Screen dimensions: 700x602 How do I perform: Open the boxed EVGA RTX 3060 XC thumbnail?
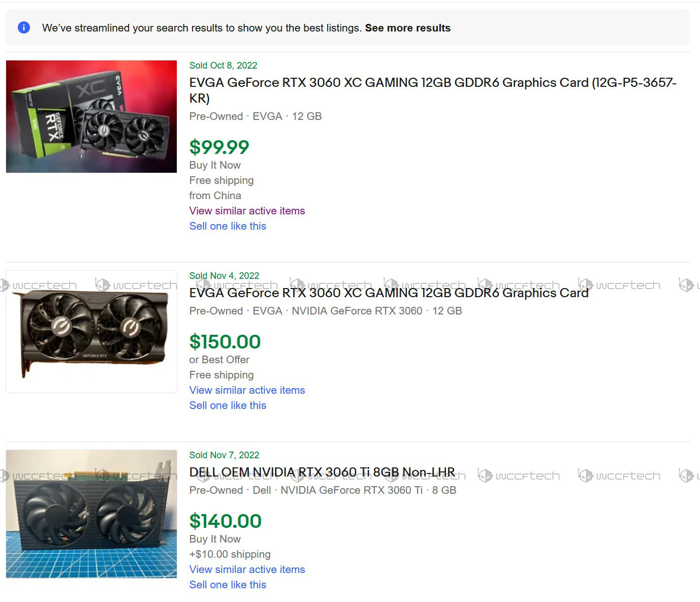click(x=91, y=116)
